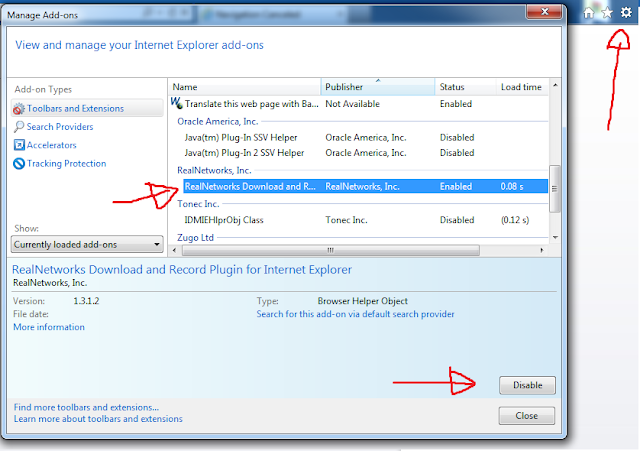Open Favorites star icon in browser
The image size is (640, 451).
point(607,13)
